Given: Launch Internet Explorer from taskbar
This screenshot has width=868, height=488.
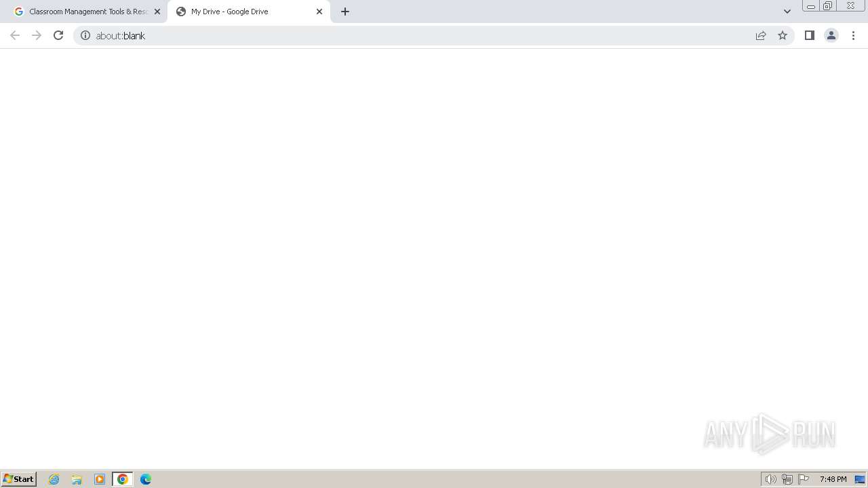Looking at the screenshot, I should [54, 479].
